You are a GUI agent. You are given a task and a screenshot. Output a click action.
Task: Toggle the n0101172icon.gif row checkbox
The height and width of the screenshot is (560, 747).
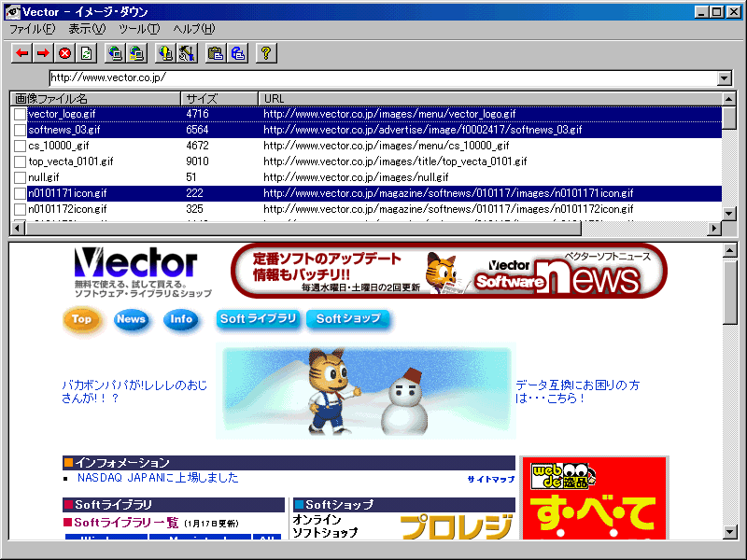click(20, 209)
